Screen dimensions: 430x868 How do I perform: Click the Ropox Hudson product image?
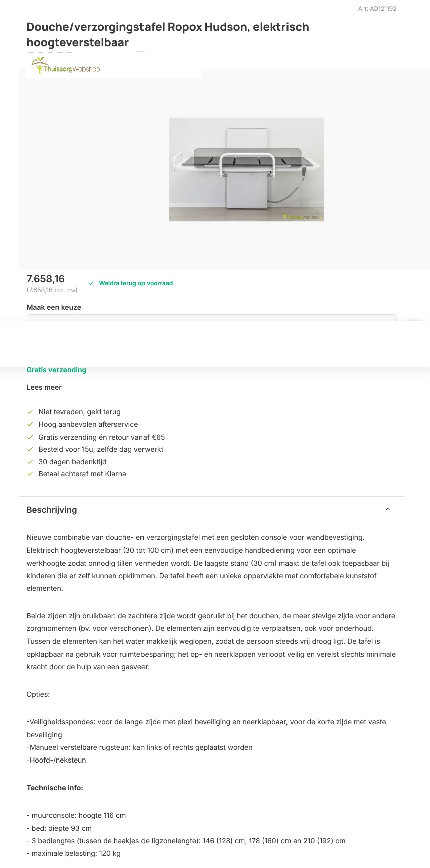(x=246, y=169)
